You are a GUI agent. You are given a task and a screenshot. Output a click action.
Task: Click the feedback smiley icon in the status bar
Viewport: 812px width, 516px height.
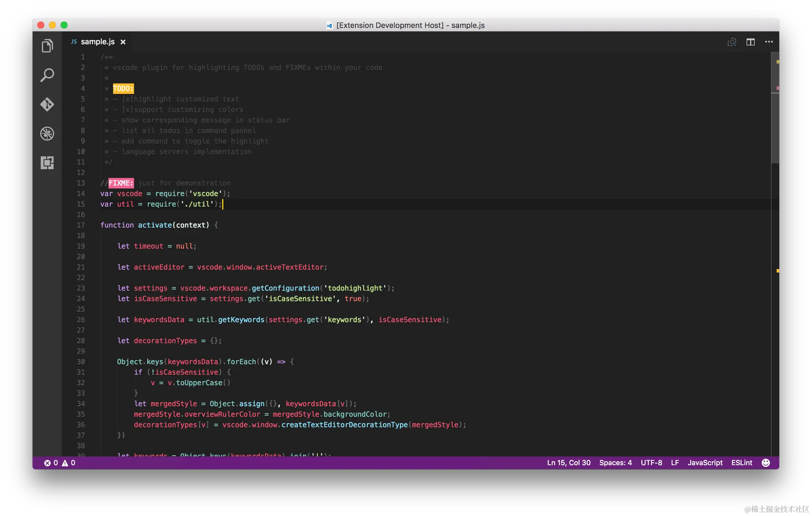point(766,463)
